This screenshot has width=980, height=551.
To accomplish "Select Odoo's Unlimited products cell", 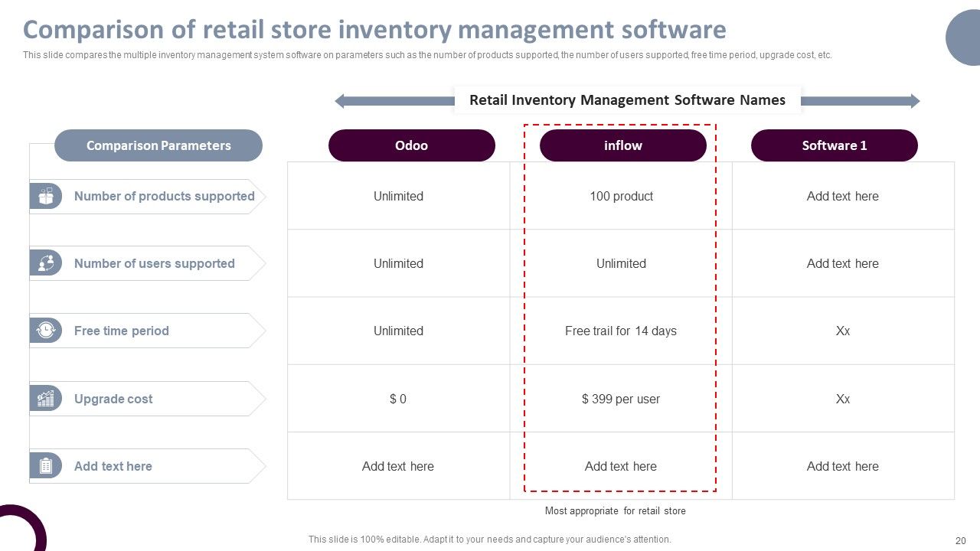I will [x=398, y=196].
